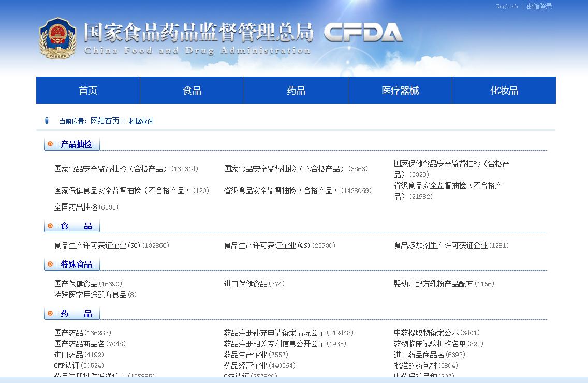Open 食品生产许可获证企业(SC) link
This screenshot has height=383, width=588.
[x=112, y=245]
